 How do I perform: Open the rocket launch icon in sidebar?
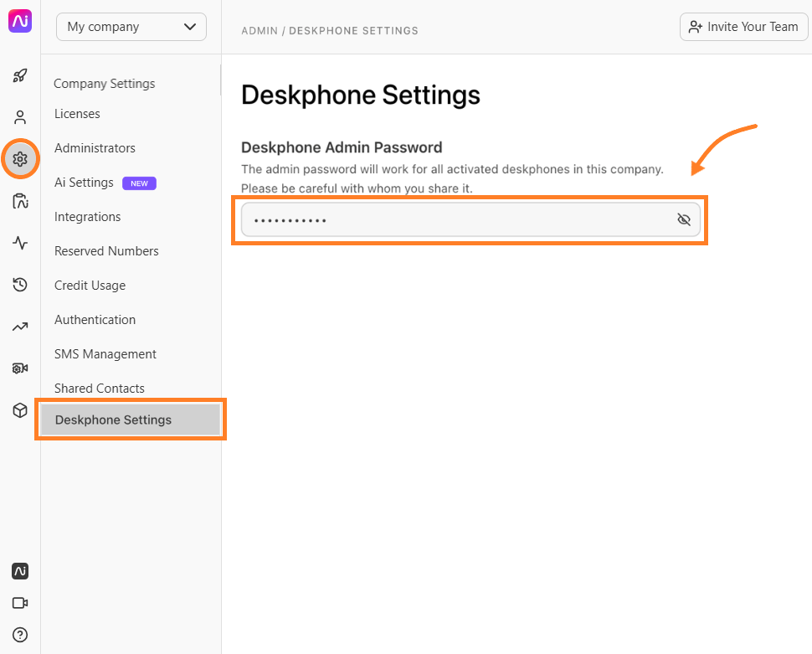[20, 75]
